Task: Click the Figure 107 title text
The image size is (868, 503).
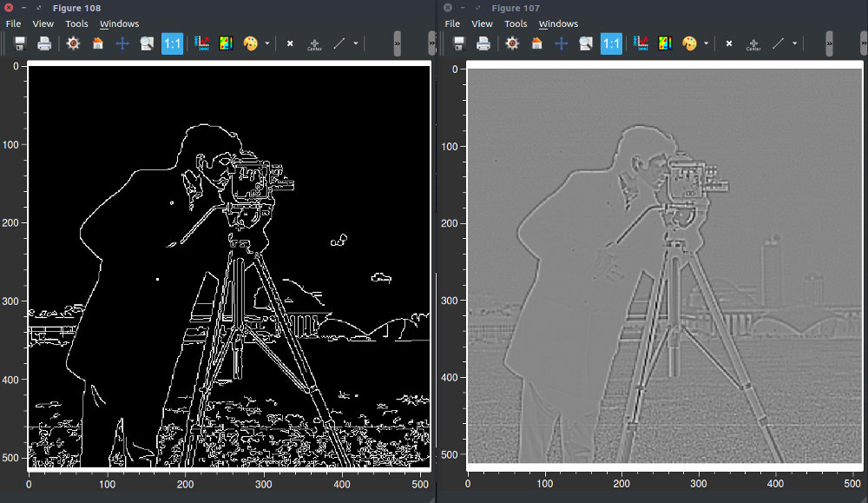Action: 516,9
